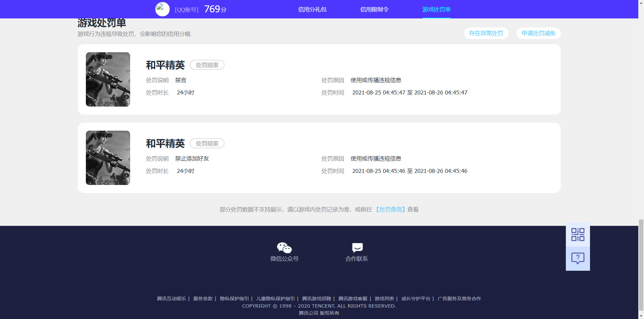
Task: Click the 禁言 punishment description
Action: (x=180, y=80)
